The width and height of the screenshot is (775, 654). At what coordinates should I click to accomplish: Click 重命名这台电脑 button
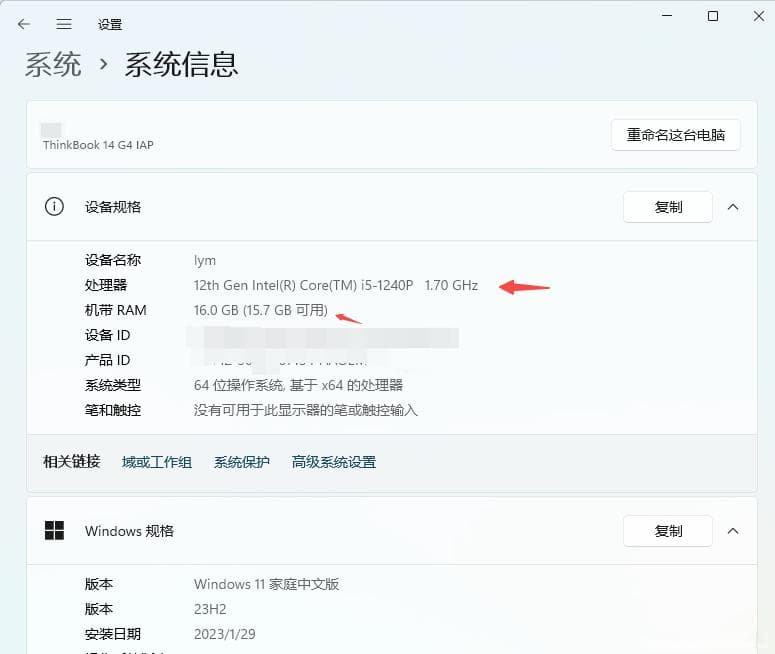[676, 135]
